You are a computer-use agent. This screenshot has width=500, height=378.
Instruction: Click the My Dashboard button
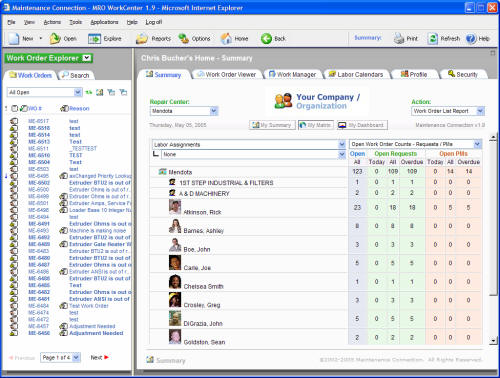[362, 125]
